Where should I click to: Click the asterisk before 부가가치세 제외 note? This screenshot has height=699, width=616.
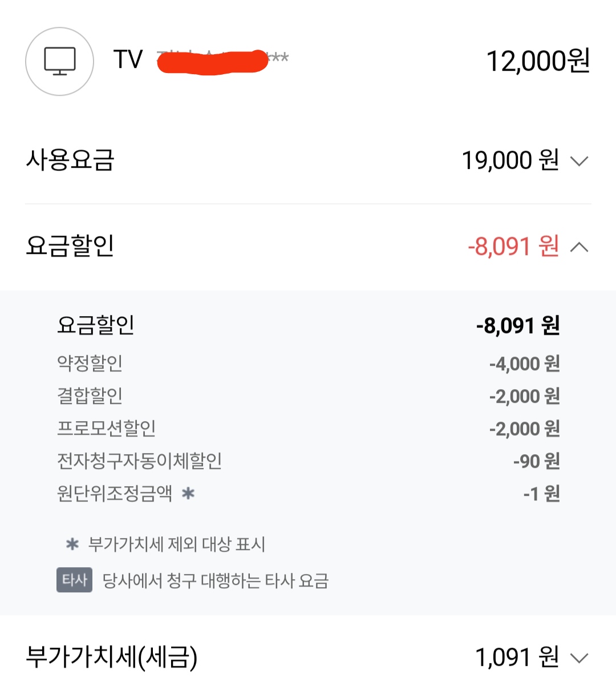pyautogui.click(x=72, y=544)
